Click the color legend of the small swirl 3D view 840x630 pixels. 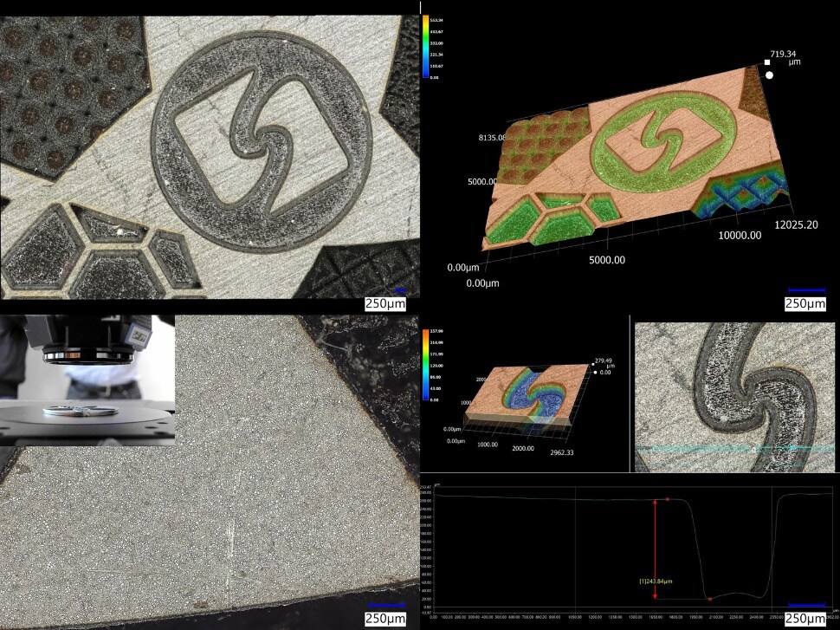pyautogui.click(x=424, y=364)
